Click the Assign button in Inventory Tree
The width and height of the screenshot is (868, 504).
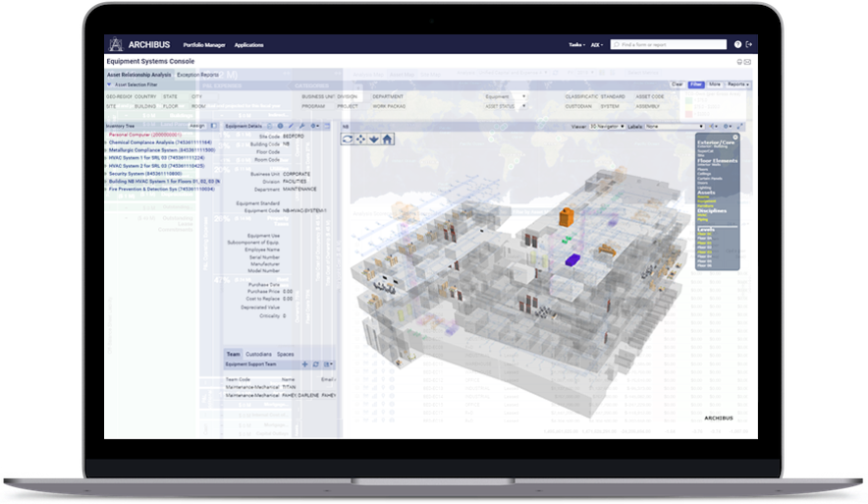pos(197,127)
